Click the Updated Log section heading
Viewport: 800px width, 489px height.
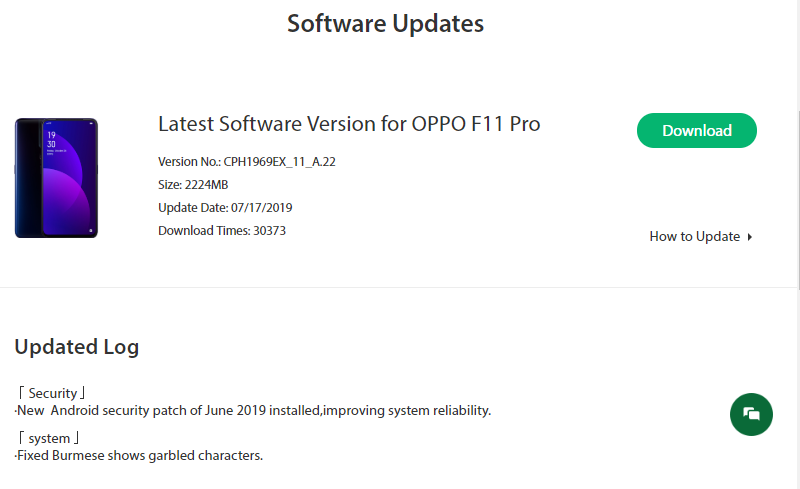point(77,347)
